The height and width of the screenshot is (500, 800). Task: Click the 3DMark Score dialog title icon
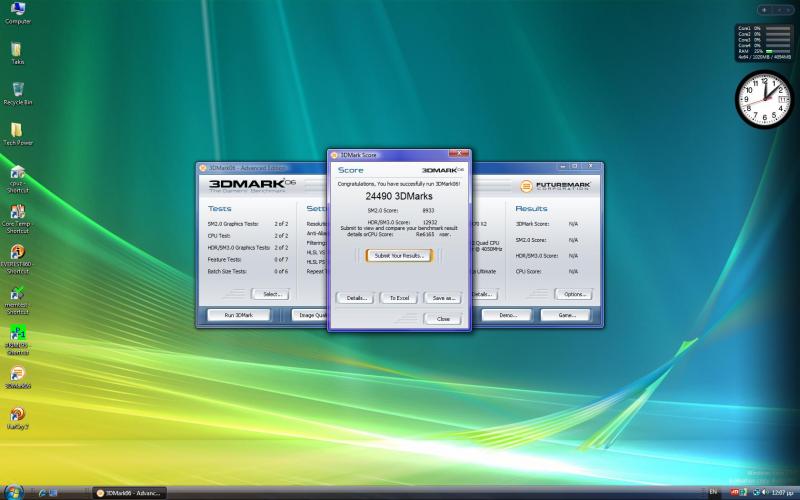(334, 155)
